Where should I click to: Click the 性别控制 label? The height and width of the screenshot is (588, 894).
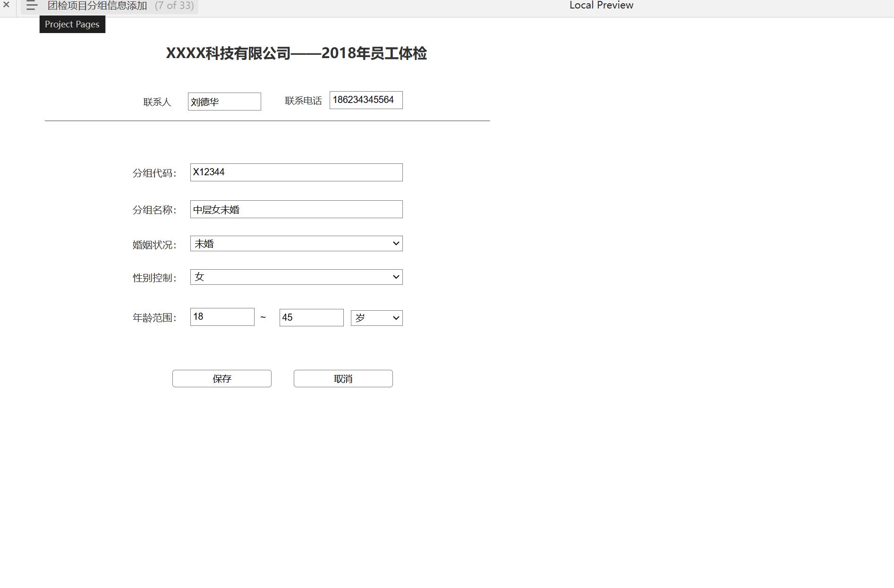point(154,278)
